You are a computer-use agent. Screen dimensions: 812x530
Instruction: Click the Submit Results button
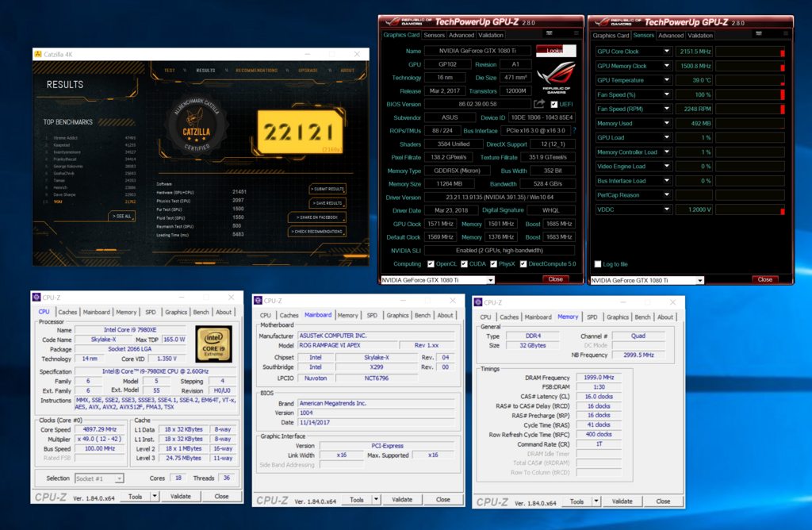coord(327,189)
